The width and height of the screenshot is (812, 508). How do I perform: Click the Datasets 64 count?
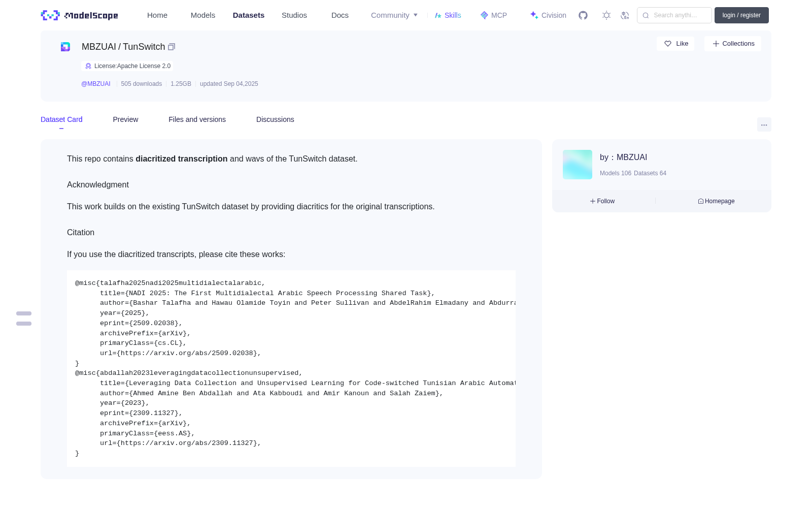650,173
